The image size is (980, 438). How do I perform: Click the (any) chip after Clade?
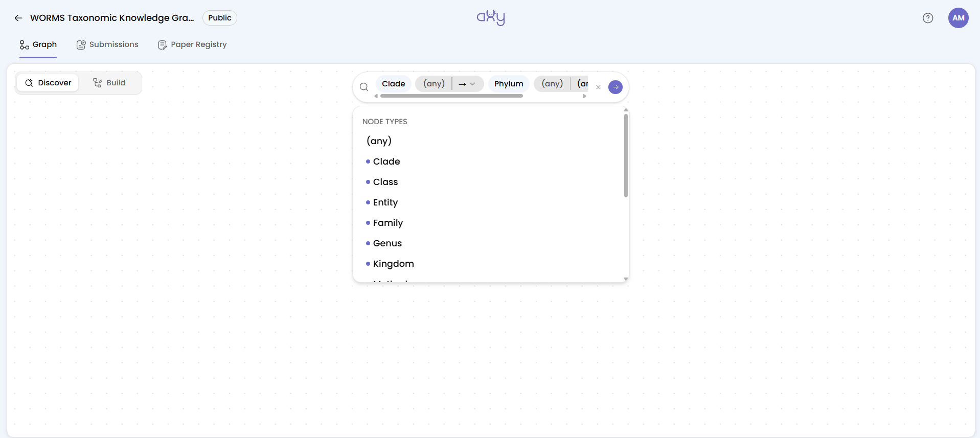(x=434, y=84)
